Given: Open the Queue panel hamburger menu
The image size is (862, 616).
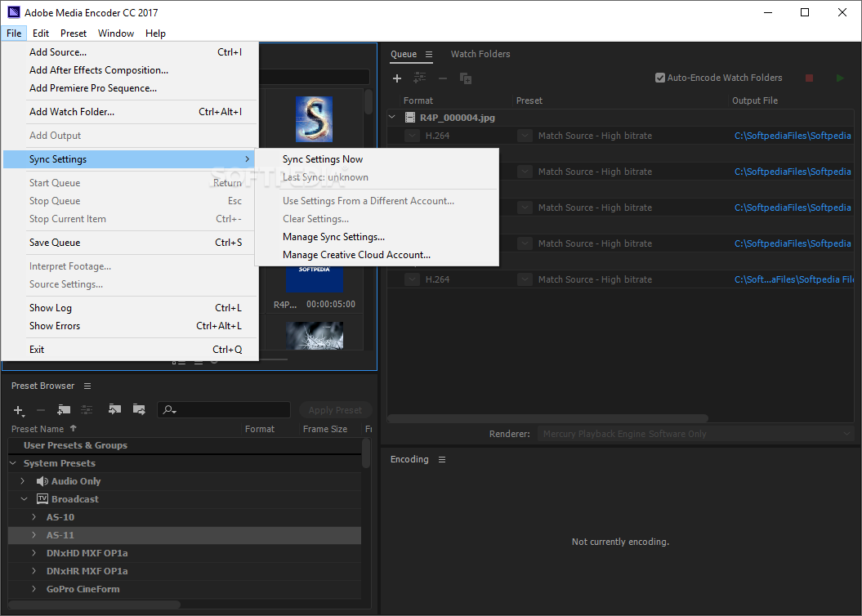Looking at the screenshot, I should [x=429, y=55].
